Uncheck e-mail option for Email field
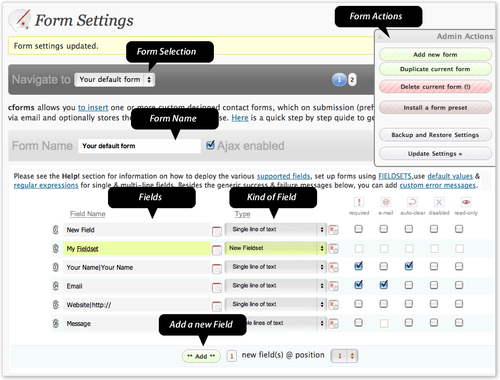Image resolution: width=500 pixels, height=380 pixels. tap(384, 285)
